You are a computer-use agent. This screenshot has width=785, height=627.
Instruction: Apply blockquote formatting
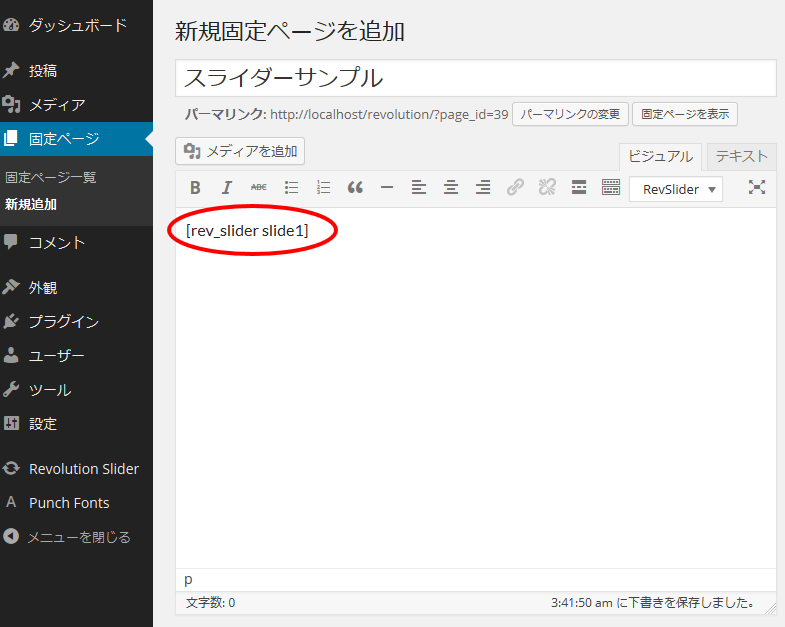(355, 188)
